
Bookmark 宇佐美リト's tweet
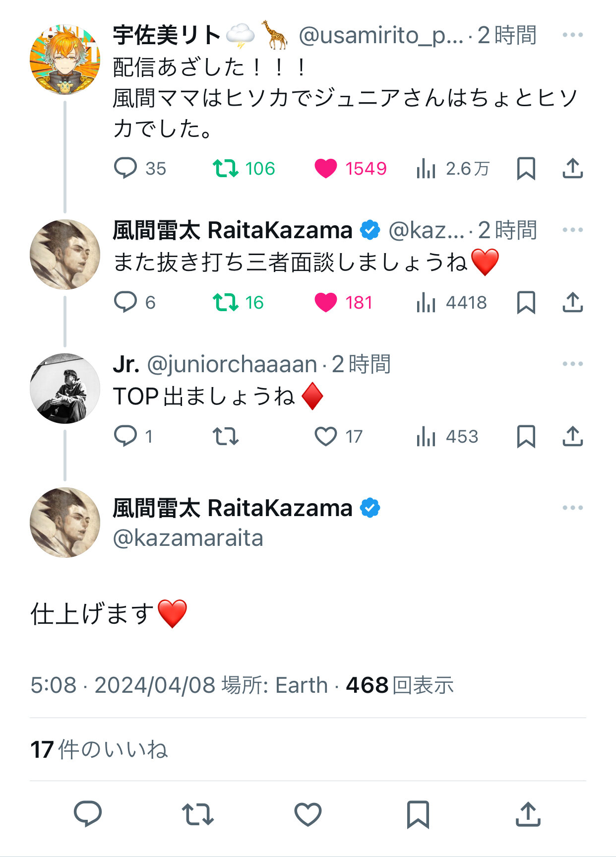pyautogui.click(x=526, y=168)
